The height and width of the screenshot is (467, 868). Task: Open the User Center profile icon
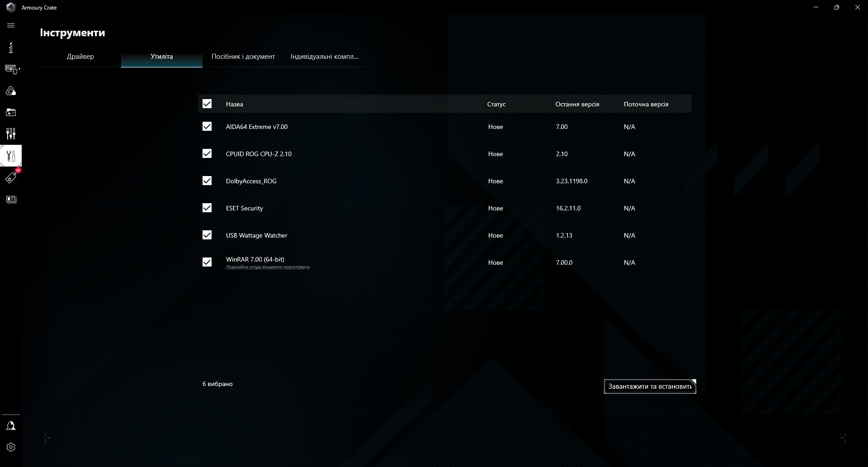pos(11,426)
